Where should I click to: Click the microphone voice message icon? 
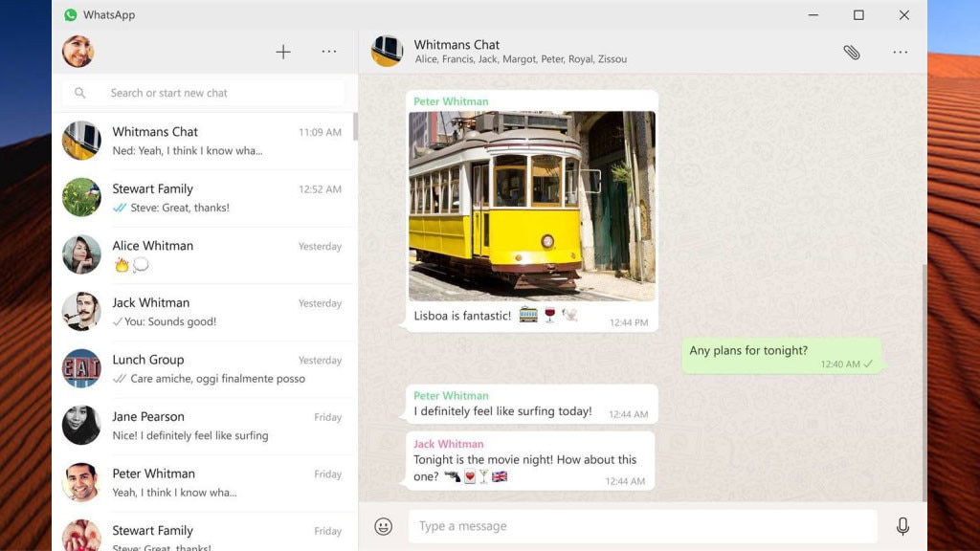(x=902, y=526)
